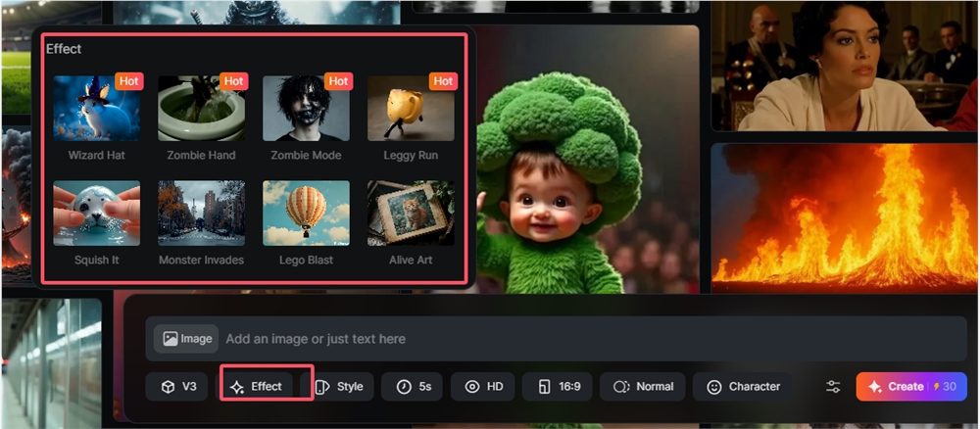Change the 16:9 aspect ratio
The height and width of the screenshot is (429, 980).
(x=558, y=387)
